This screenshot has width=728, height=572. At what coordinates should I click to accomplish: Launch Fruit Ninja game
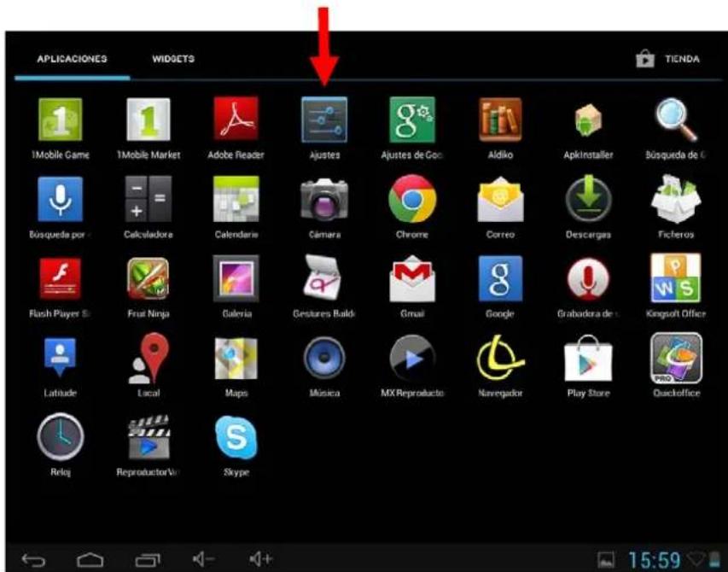point(149,278)
